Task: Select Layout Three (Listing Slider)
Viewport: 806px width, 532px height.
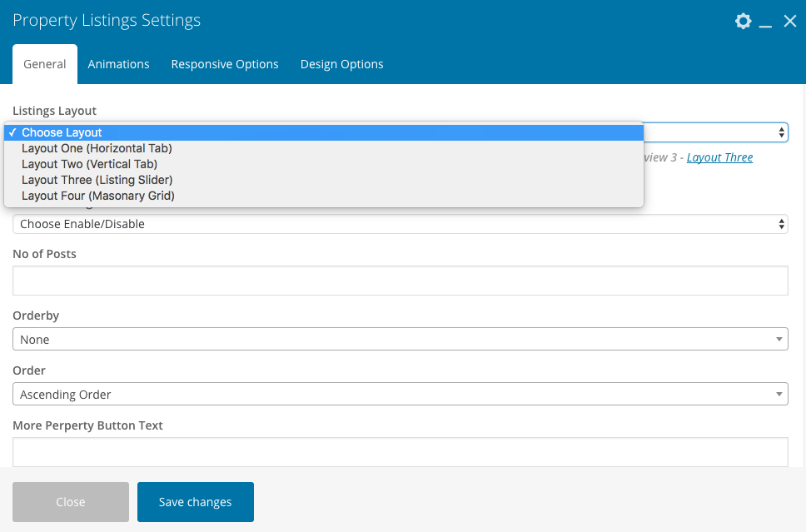Action: [x=97, y=180]
